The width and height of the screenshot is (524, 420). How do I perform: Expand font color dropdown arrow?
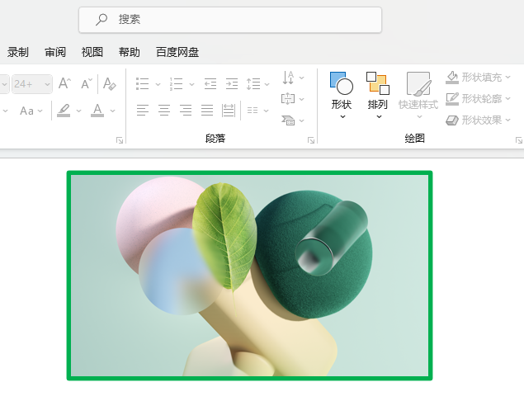pos(112,111)
